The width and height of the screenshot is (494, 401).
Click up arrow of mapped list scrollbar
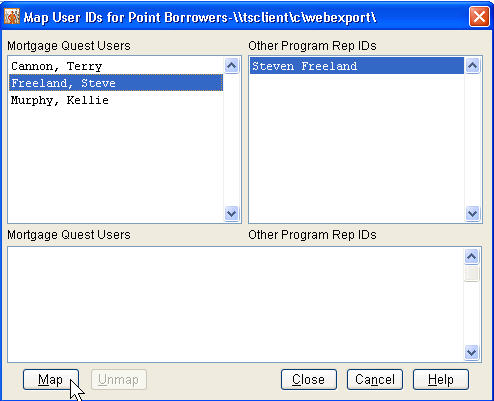(471, 257)
